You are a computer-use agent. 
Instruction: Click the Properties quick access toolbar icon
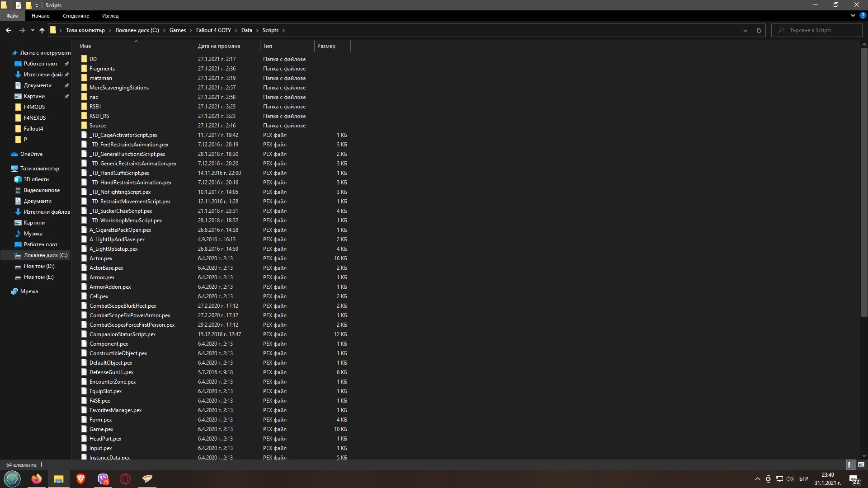pos(18,5)
